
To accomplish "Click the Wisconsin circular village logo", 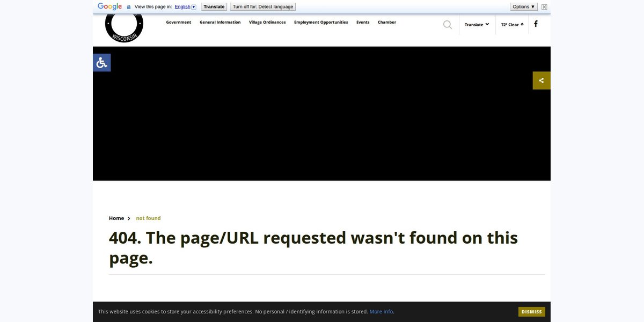I will (124, 28).
